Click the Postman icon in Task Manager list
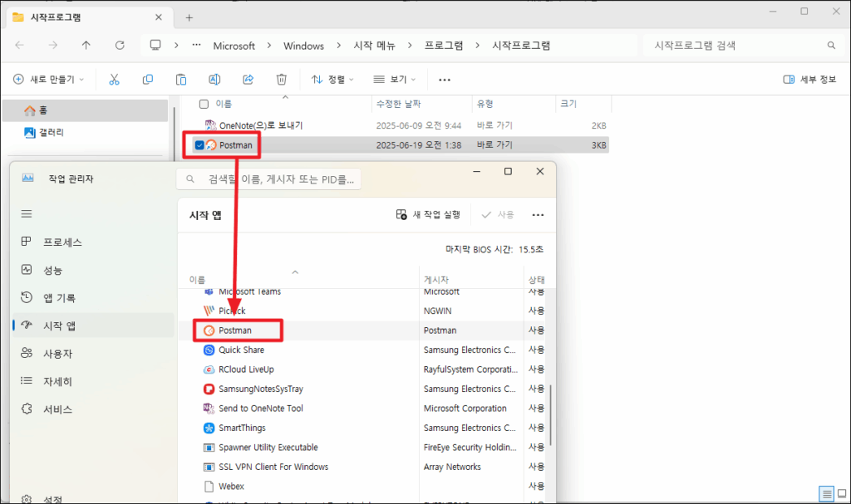Image resolution: width=851 pixels, height=504 pixels. [209, 330]
